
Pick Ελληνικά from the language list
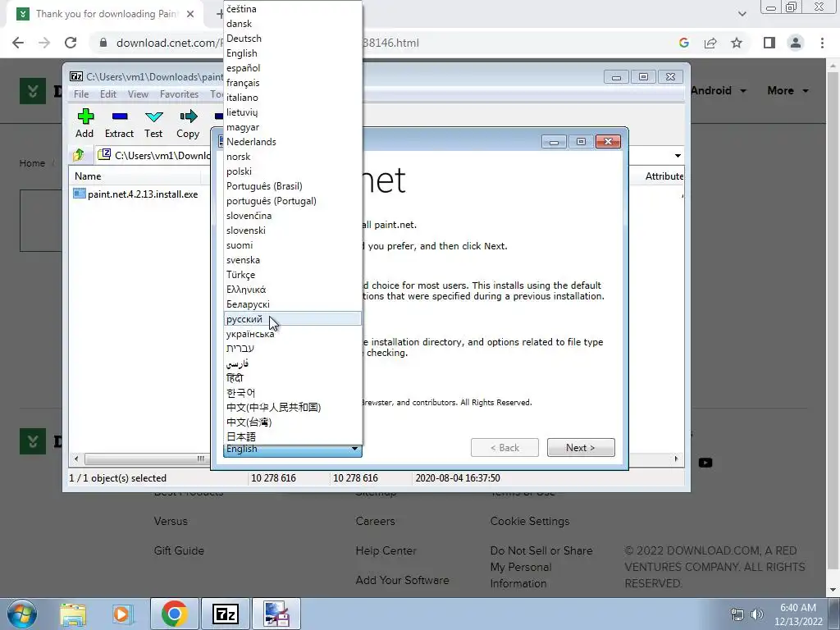(293, 290)
